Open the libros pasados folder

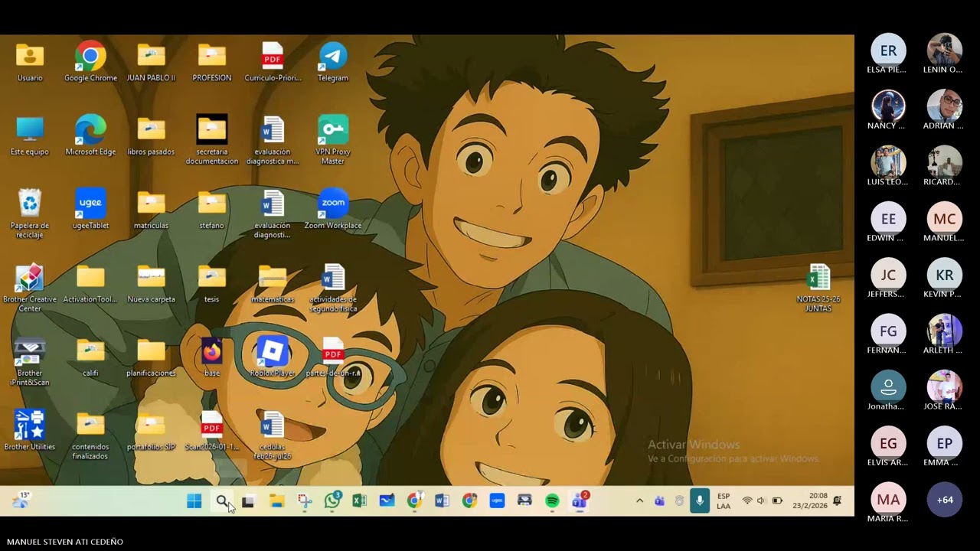pyautogui.click(x=151, y=135)
